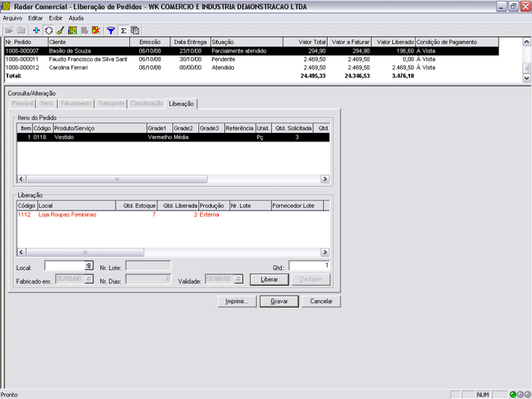Click the Gravar button

(x=279, y=302)
